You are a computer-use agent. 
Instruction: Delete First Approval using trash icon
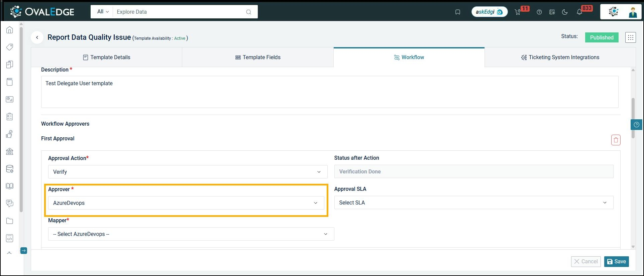pos(616,140)
